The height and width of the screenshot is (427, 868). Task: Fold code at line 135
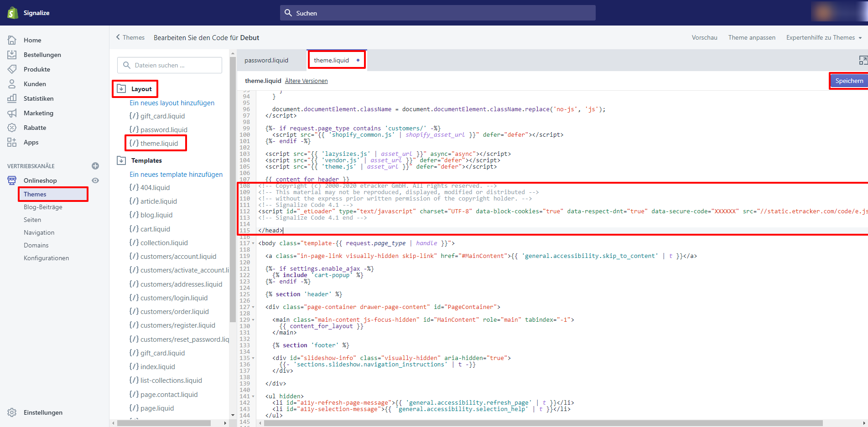[253, 358]
